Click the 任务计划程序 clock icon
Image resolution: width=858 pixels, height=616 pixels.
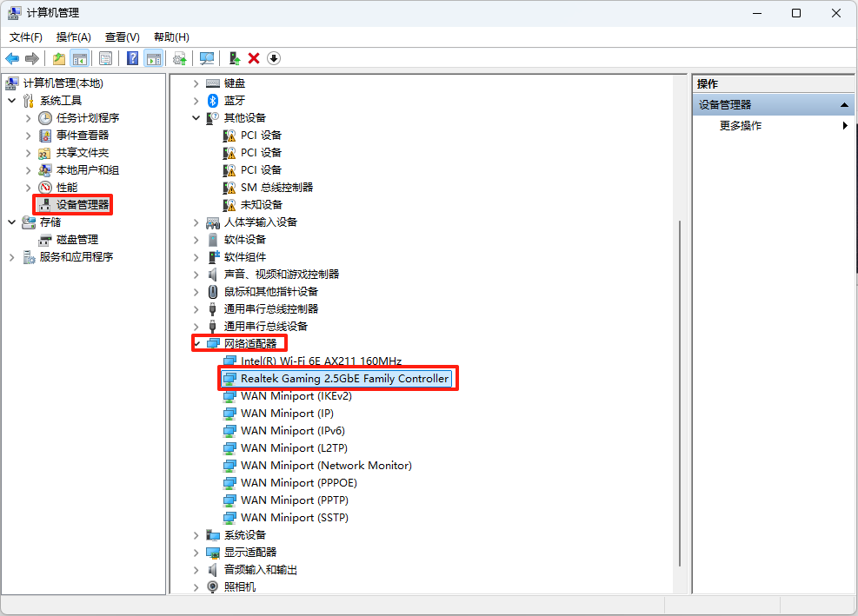pos(45,118)
